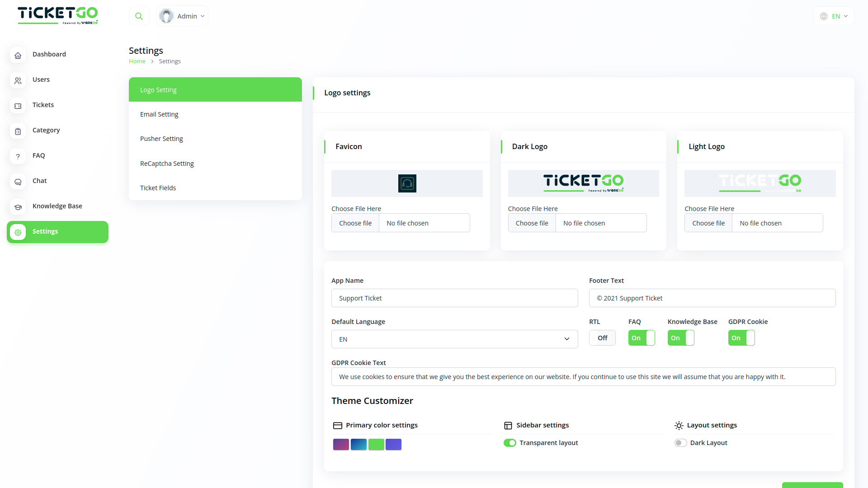Enable the Dark Layout switch
868x488 pixels.
tap(680, 443)
